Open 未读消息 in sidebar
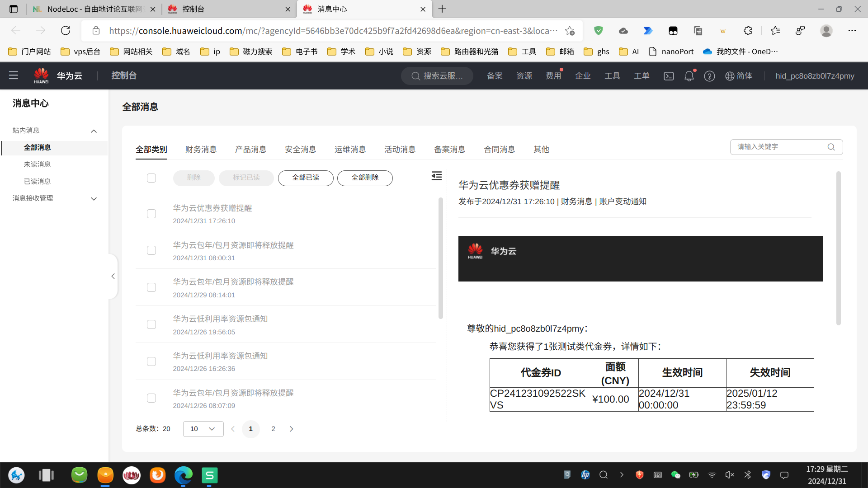Viewport: 868px width, 488px height. pos(37,164)
